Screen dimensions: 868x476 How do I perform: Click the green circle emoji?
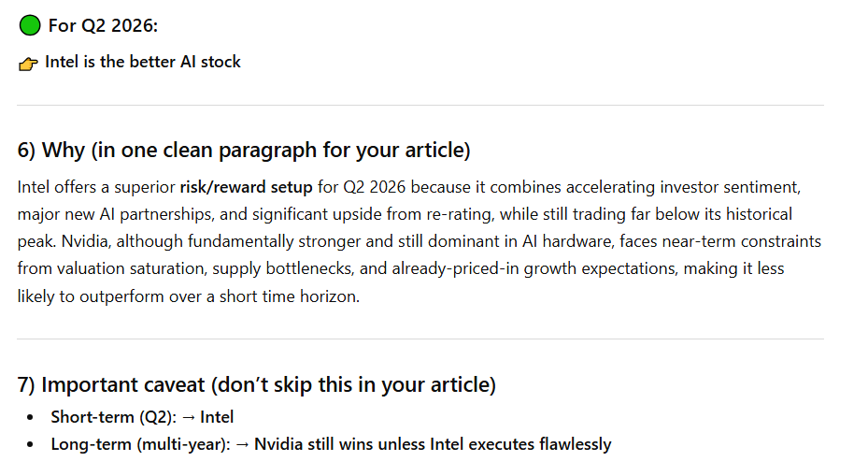click(x=30, y=25)
